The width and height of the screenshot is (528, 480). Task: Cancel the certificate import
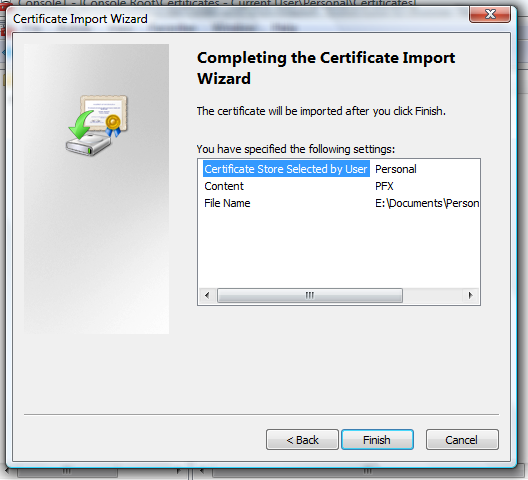pos(462,440)
